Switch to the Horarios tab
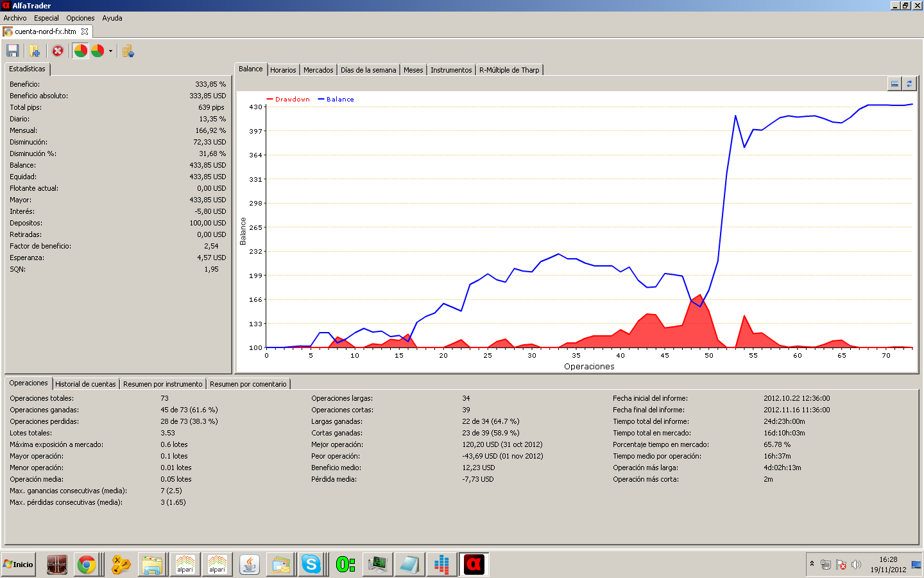 click(283, 70)
